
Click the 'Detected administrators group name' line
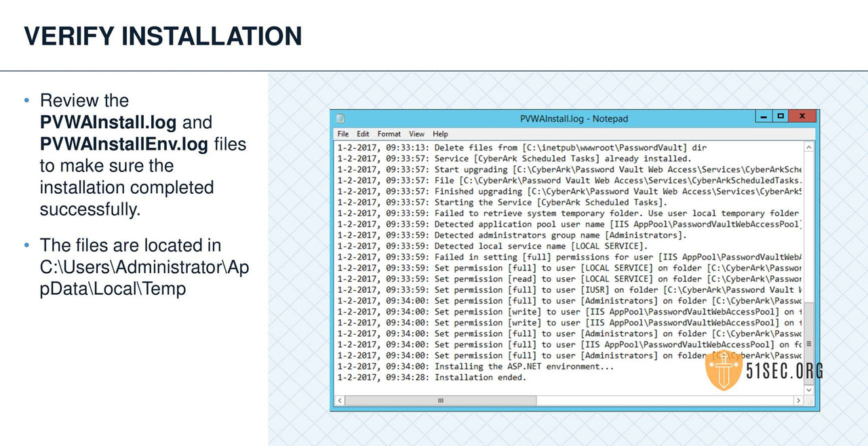pyautogui.click(x=512, y=235)
